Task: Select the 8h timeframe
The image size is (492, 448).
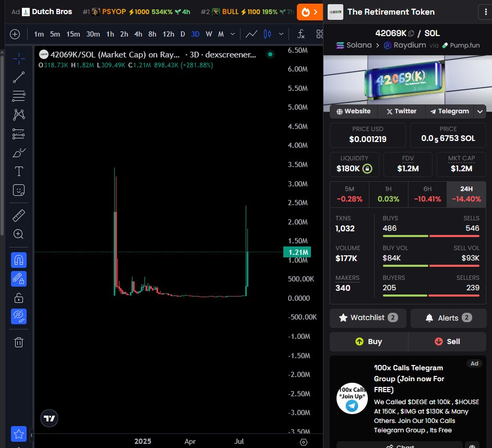Action: coord(152,34)
